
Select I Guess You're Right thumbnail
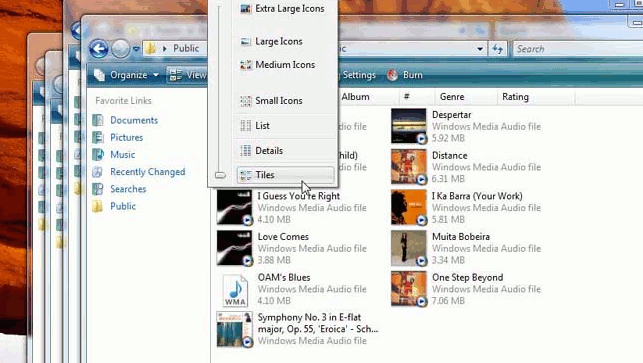(x=235, y=207)
